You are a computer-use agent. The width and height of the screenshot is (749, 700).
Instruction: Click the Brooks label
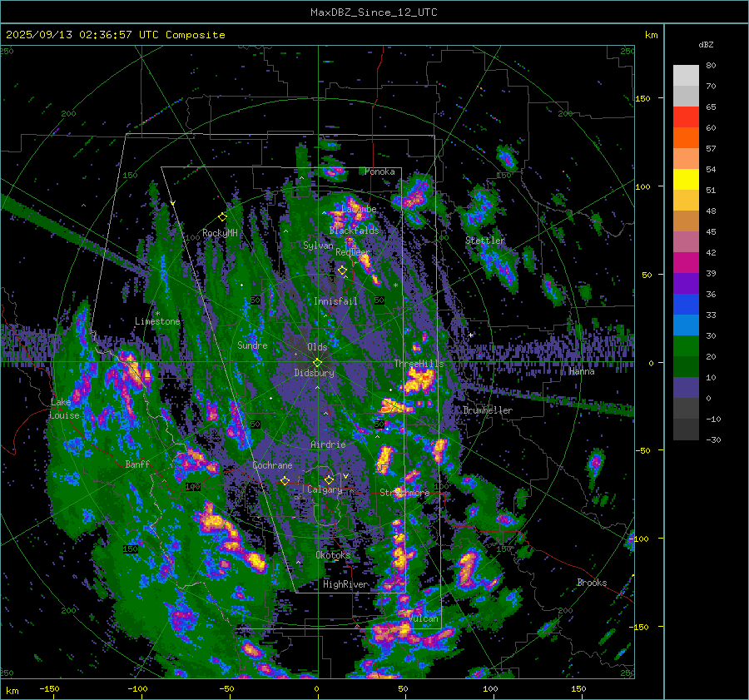click(592, 583)
